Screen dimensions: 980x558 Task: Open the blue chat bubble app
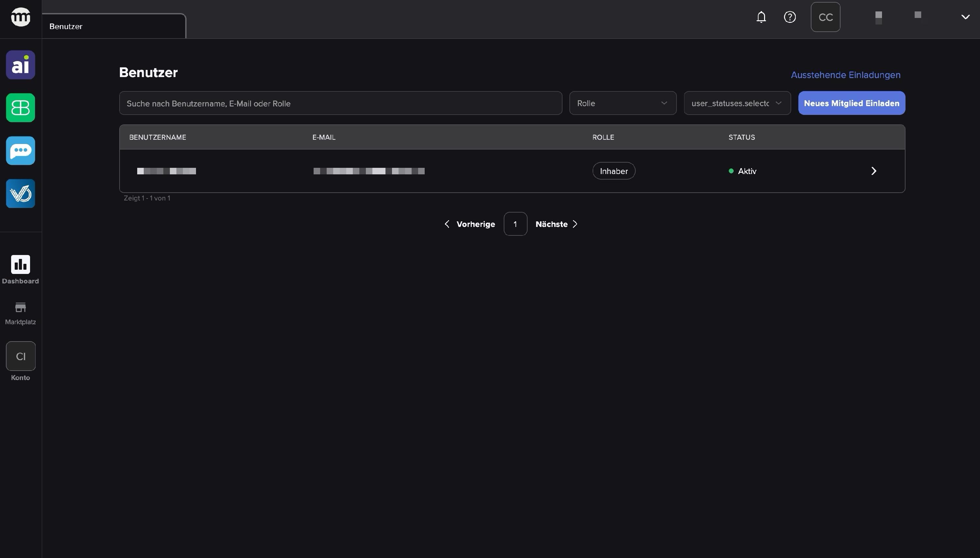tap(20, 151)
